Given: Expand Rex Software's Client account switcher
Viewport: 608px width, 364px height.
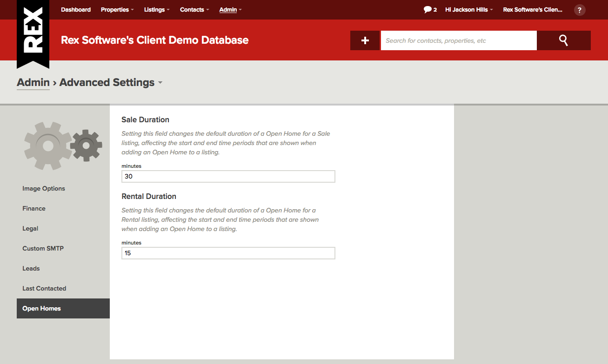Looking at the screenshot, I should [x=533, y=9].
